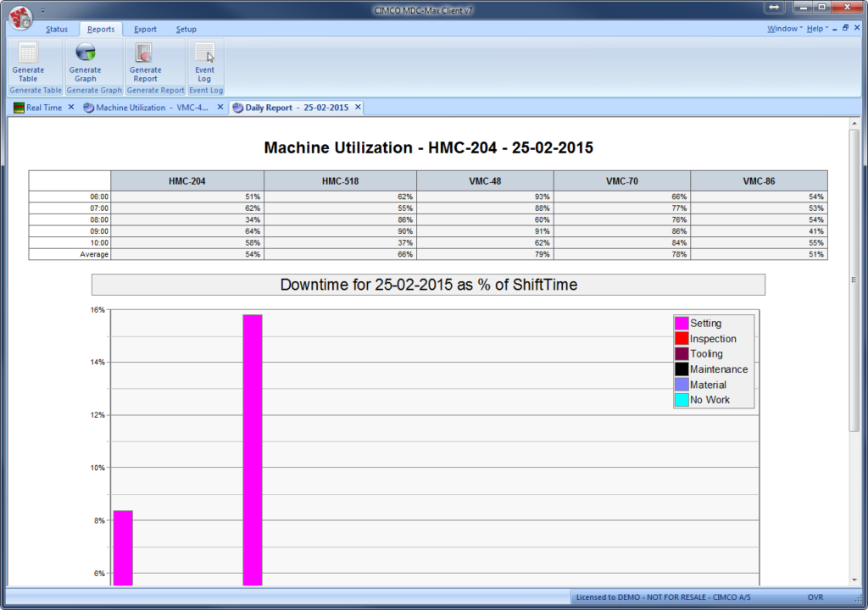Click the vertical scrollbar thumb
The image size is (868, 610).
coord(854,280)
